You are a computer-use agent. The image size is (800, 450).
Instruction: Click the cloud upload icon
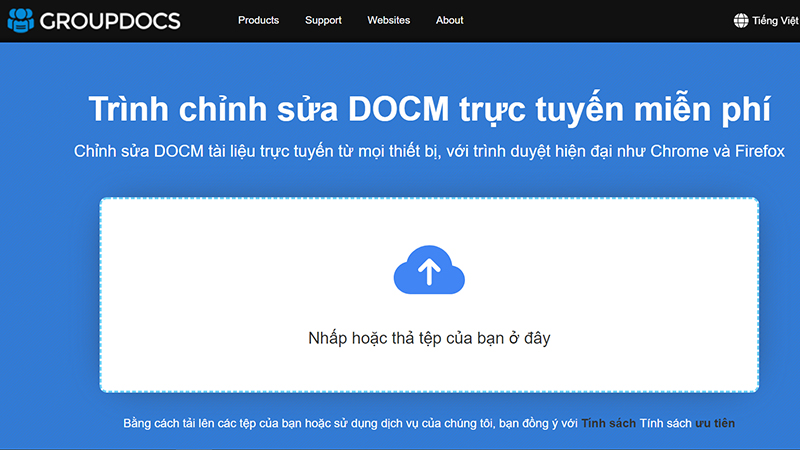tap(429, 270)
